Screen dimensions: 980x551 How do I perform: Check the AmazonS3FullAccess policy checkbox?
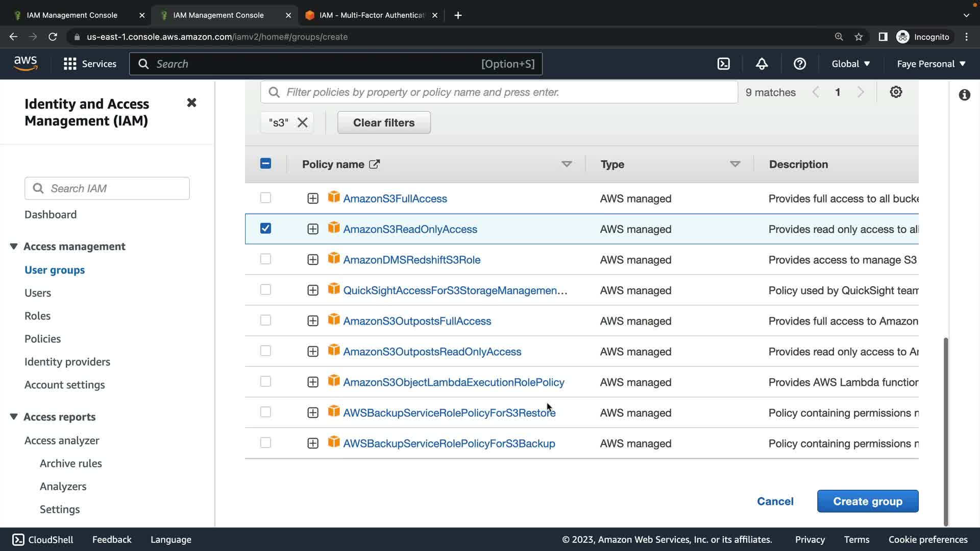[265, 198]
